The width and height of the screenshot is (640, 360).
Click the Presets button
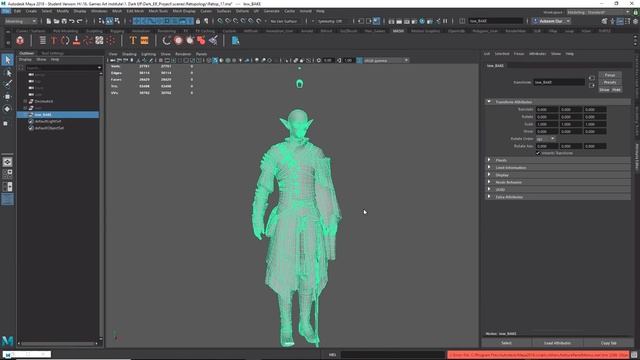click(x=610, y=82)
